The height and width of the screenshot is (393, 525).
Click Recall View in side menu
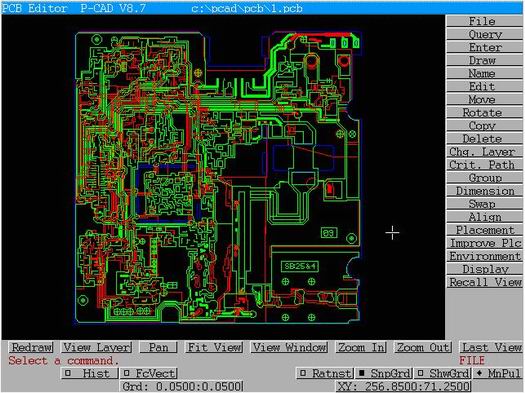(484, 282)
